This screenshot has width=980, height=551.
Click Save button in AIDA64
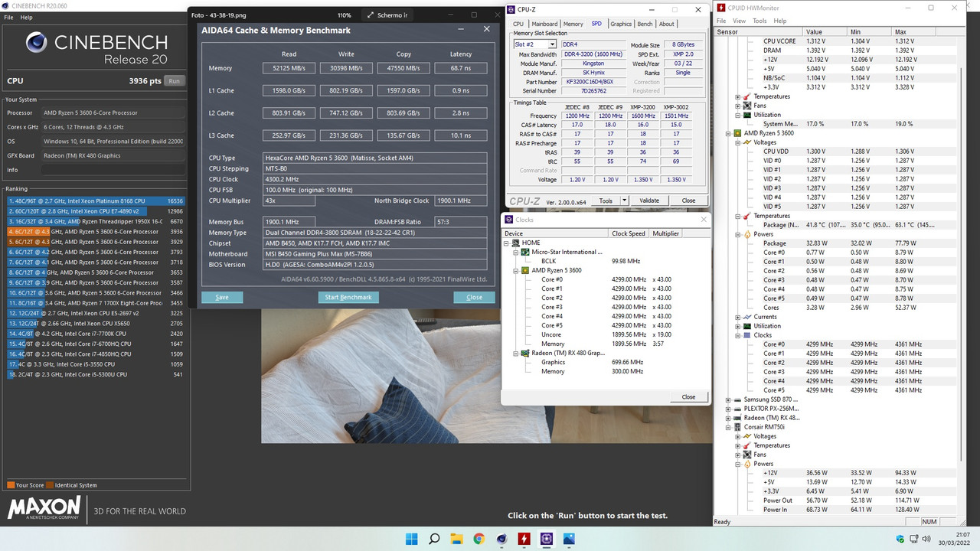click(222, 297)
